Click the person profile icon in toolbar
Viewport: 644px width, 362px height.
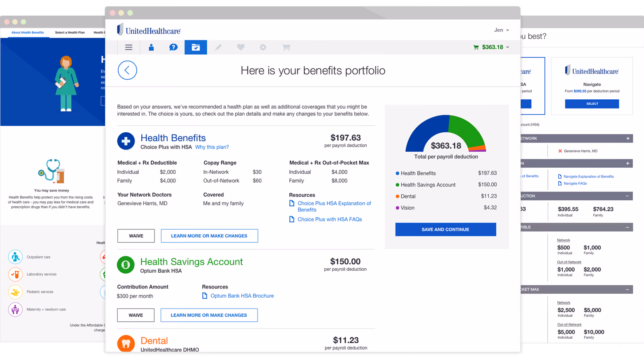[x=151, y=47]
